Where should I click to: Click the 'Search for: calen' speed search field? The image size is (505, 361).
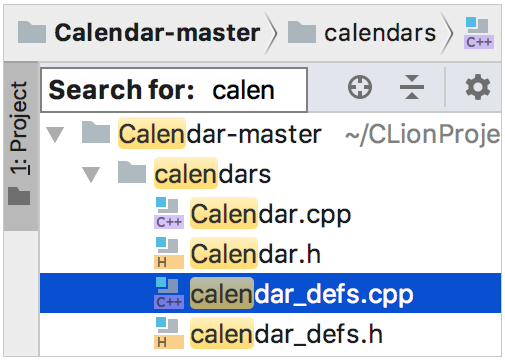[174, 90]
